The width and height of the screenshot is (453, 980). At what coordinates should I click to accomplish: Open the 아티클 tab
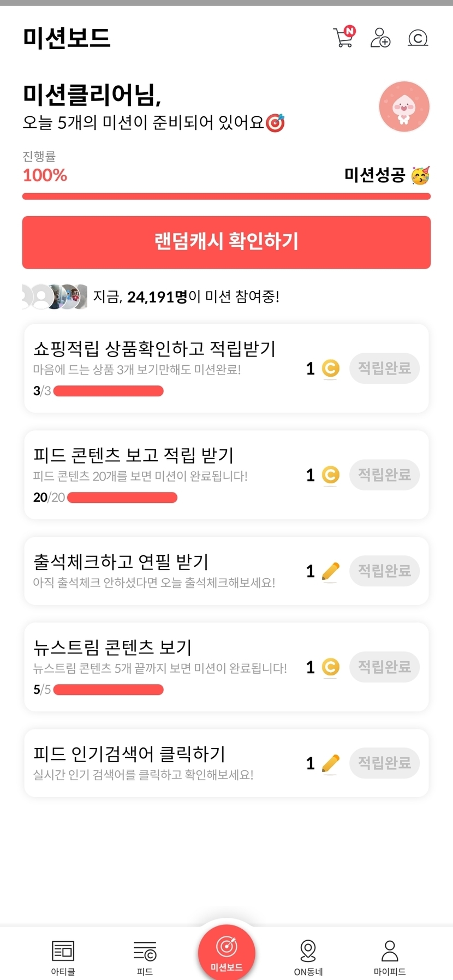coord(63,957)
